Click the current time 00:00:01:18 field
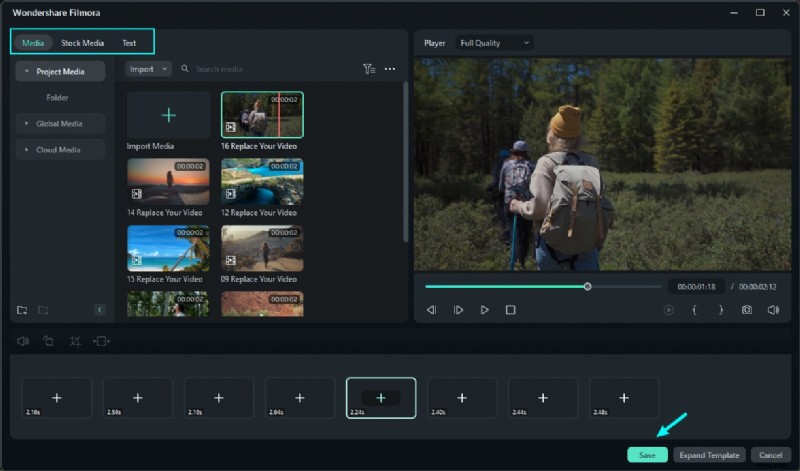The height and width of the screenshot is (471, 800). pyautogui.click(x=696, y=287)
